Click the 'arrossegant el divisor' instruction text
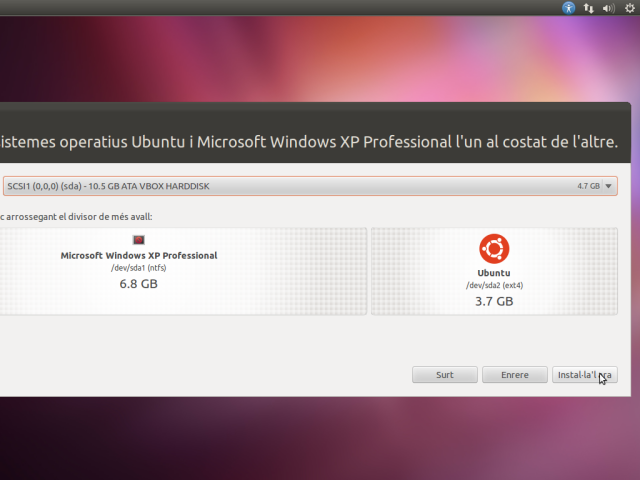 76,217
